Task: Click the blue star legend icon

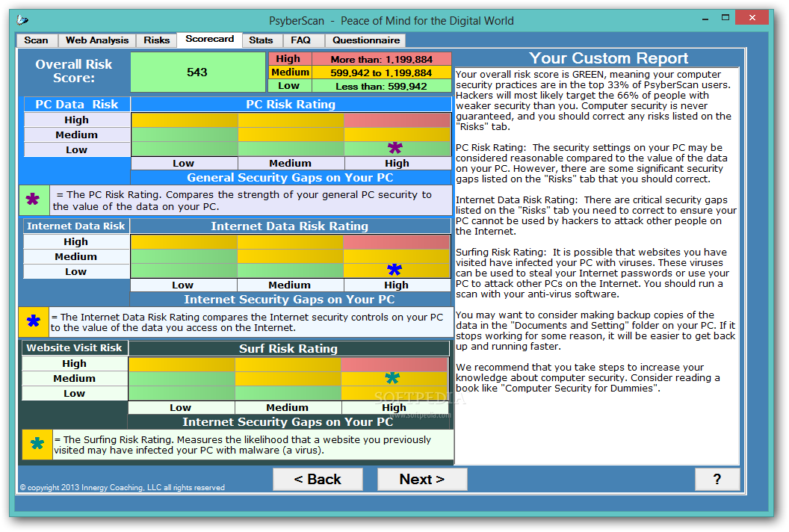Action: point(34,321)
